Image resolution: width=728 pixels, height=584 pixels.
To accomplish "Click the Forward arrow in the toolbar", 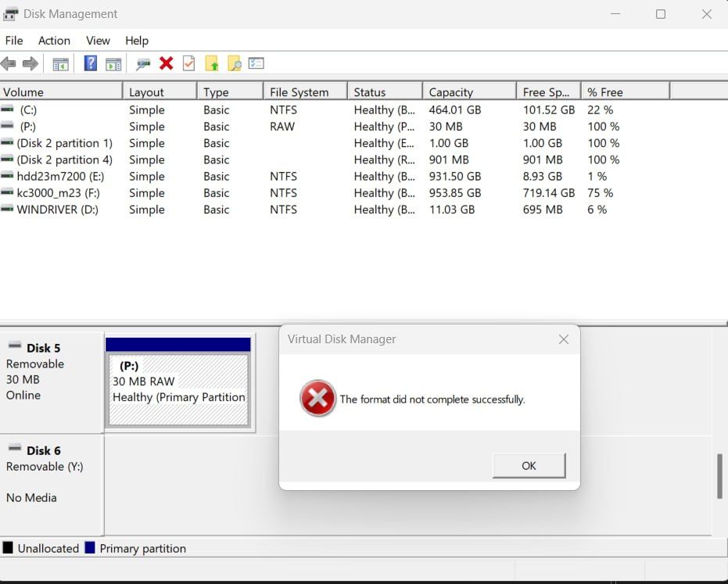I will (x=30, y=63).
